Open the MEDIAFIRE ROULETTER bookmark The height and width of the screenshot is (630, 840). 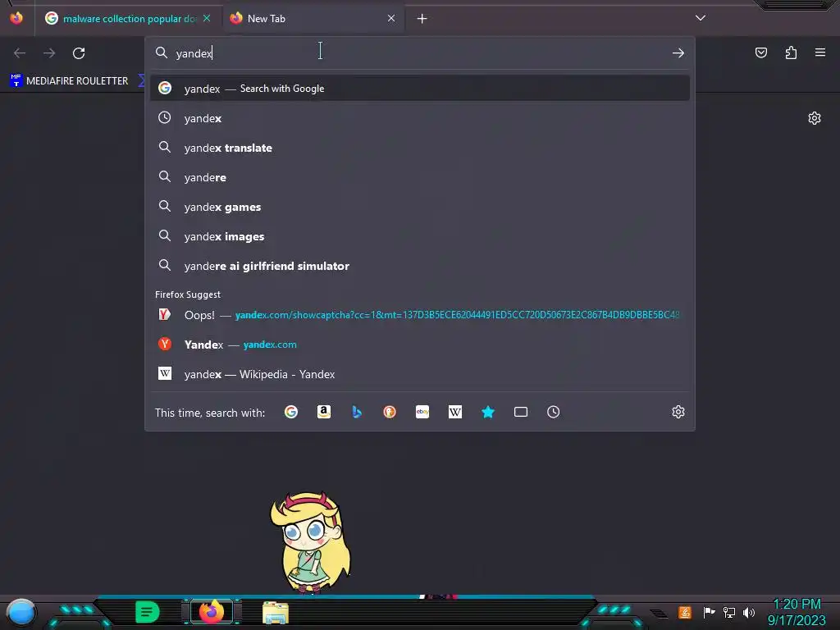coord(70,81)
